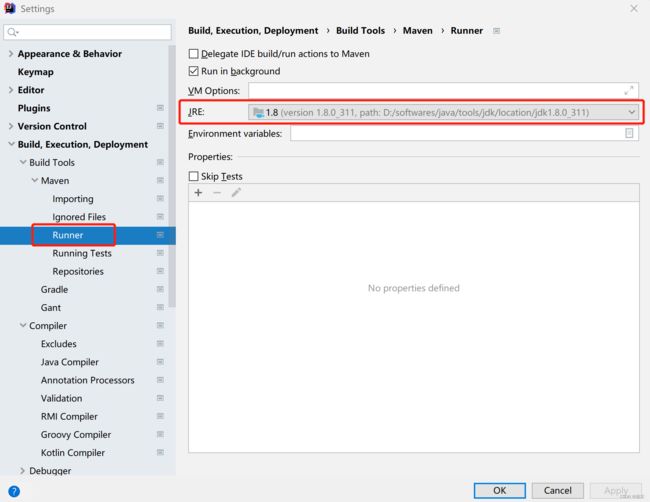
Task: Expand the Editor section
Action: pos(11,90)
